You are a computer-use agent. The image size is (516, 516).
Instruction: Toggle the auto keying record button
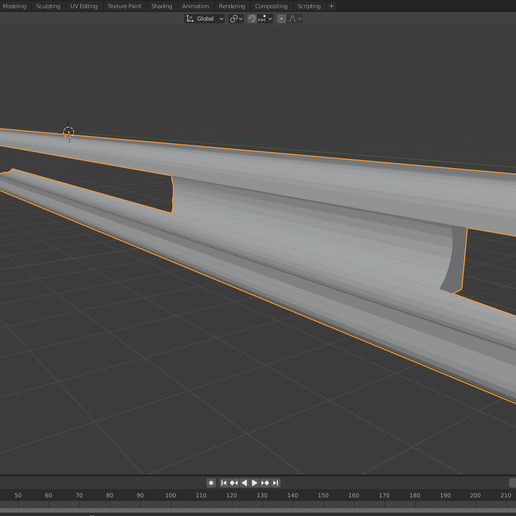pyautogui.click(x=211, y=483)
